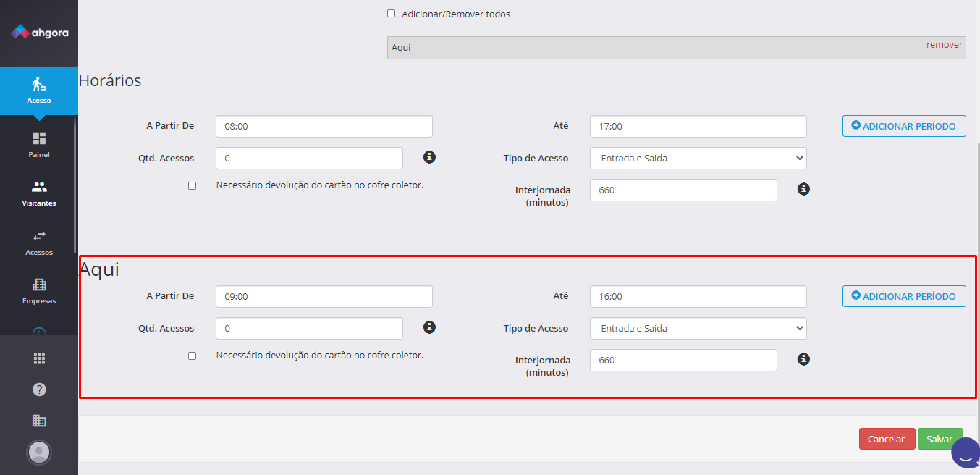The height and width of the screenshot is (475, 980).
Task: Check cartão devolução box under Aqui
Action: (x=192, y=356)
